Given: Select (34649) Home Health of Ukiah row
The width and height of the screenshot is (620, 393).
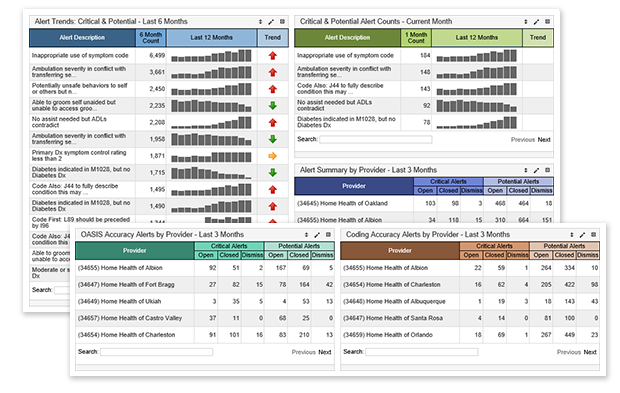Looking at the screenshot, I should [x=205, y=301].
